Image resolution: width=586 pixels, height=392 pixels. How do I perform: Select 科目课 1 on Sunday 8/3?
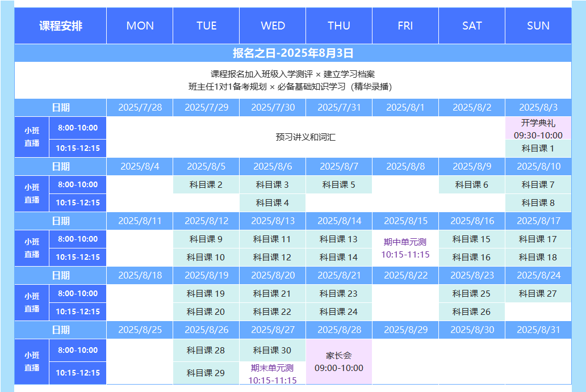(x=538, y=149)
